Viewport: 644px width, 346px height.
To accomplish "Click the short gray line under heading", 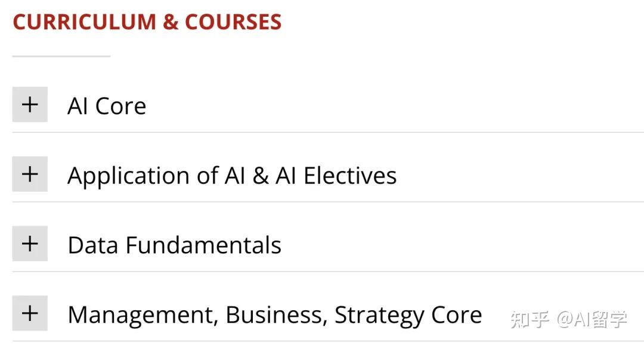I will [61, 57].
